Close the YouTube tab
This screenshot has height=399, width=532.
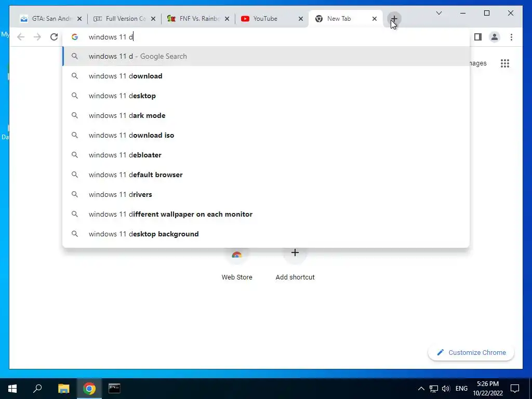tap(301, 19)
